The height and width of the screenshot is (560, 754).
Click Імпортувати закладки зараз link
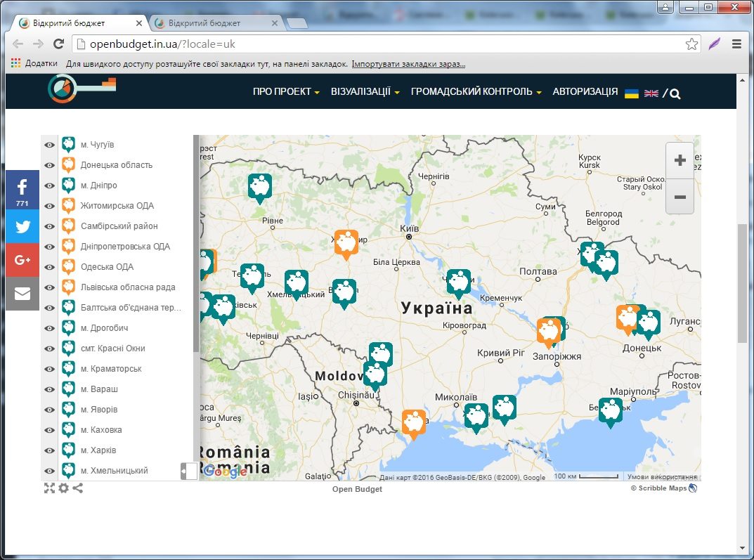[x=408, y=63]
